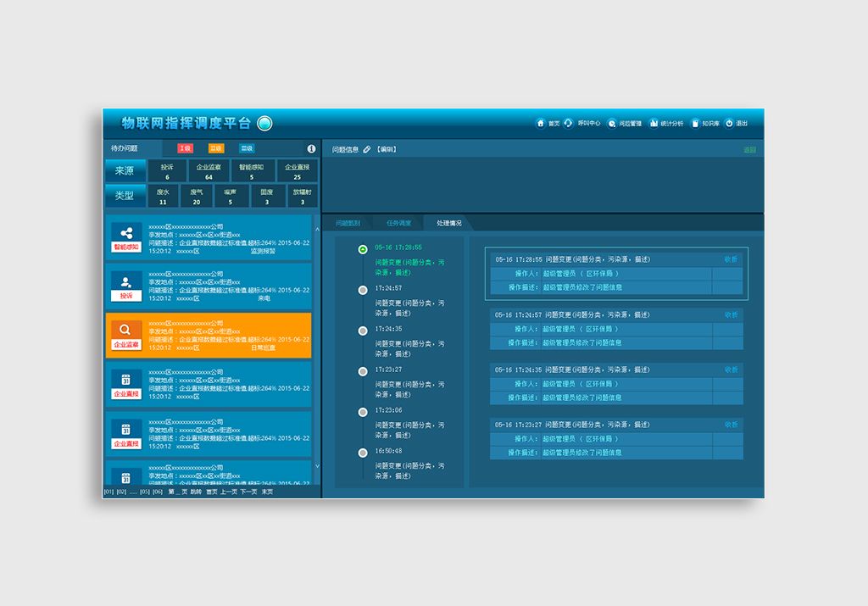The width and height of the screenshot is (868, 606).
Task: Switch to the 问题甄别 tab
Action: point(348,223)
